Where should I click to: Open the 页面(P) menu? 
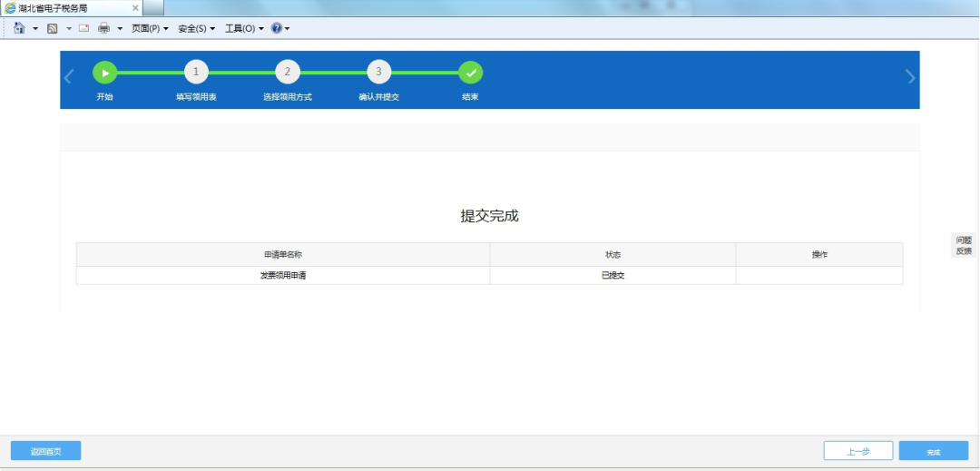(150, 29)
